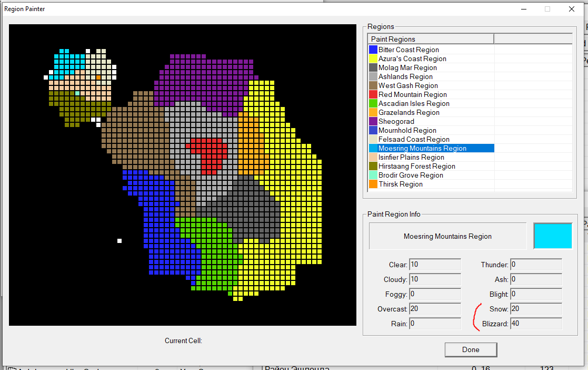This screenshot has height=370, width=588.
Task: Click the Paint Regions column header
Action: 431,39
